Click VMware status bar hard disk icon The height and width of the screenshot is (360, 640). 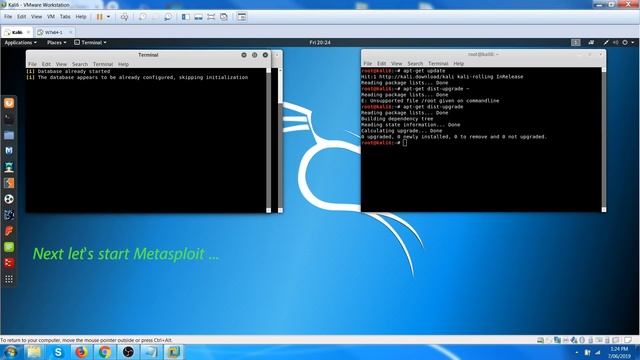(540, 340)
